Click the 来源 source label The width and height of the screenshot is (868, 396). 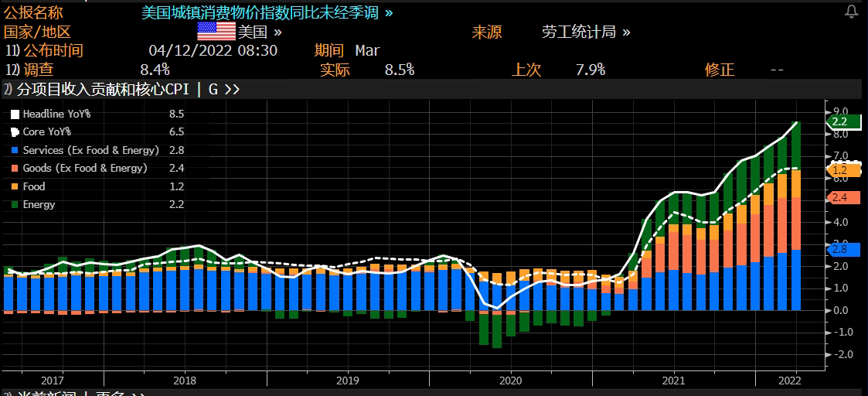(487, 32)
